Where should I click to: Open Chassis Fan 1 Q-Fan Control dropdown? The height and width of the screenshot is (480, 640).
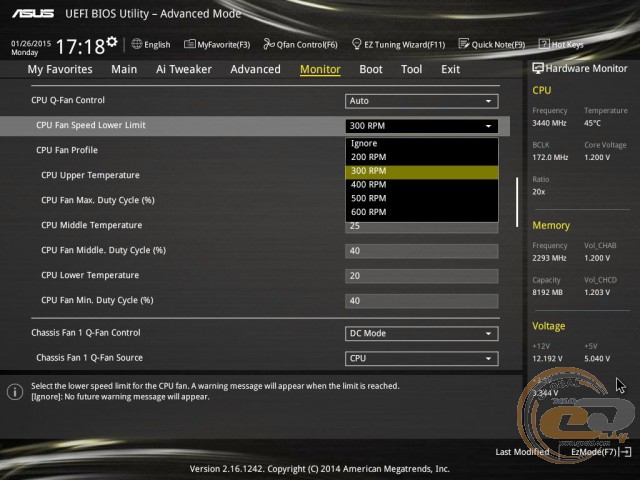tap(422, 333)
